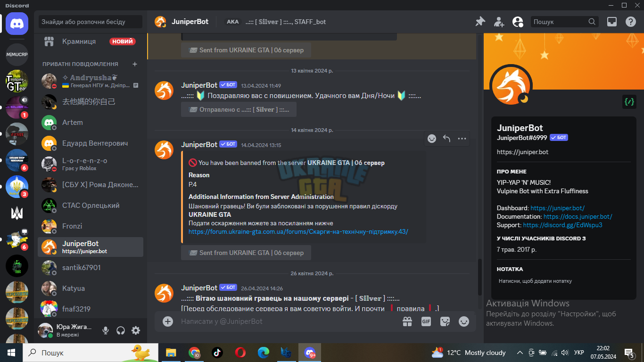Click Sent from UKRAINE GTA button under ban message

(x=246, y=253)
